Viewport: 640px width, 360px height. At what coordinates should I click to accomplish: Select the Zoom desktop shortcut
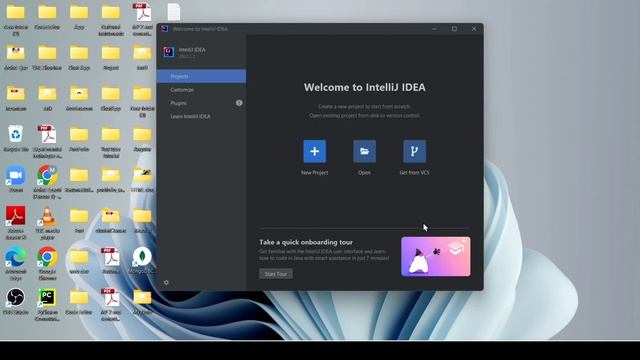pyautogui.click(x=16, y=179)
